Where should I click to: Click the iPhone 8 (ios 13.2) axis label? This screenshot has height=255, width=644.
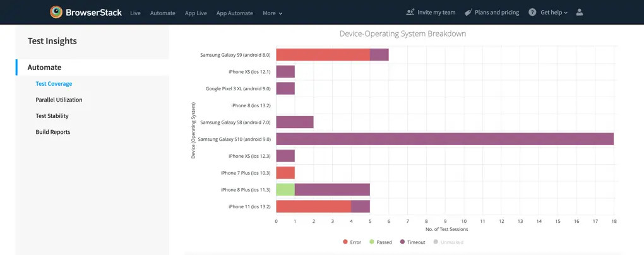click(x=251, y=105)
